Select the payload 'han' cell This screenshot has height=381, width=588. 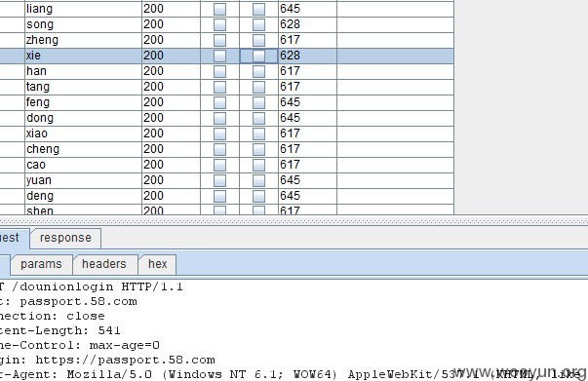coord(83,71)
